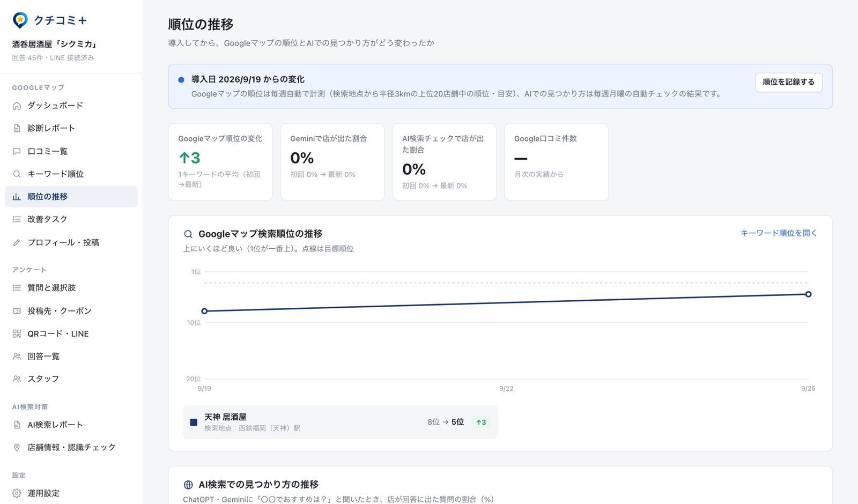
Task: Click the クチコミ＋ logo pin icon
Action: coord(20,20)
